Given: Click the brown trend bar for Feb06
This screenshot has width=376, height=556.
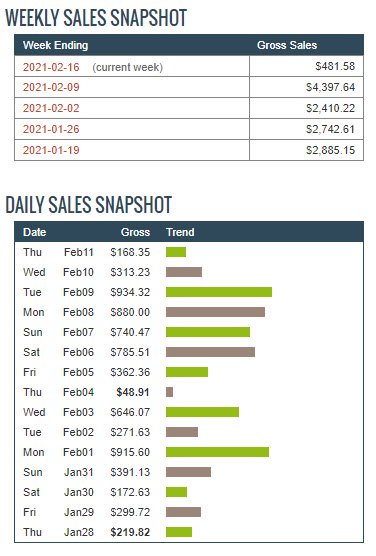Looking at the screenshot, I should point(210,352).
